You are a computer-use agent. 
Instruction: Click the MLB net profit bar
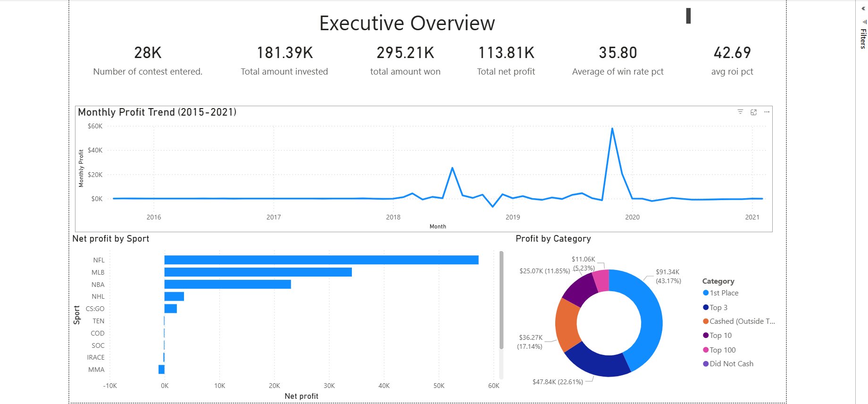click(258, 272)
